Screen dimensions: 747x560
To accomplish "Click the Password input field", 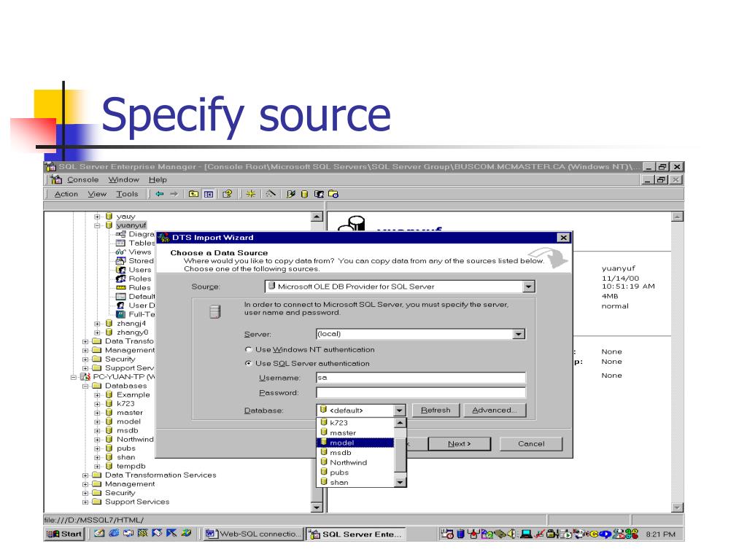I will coord(421,392).
